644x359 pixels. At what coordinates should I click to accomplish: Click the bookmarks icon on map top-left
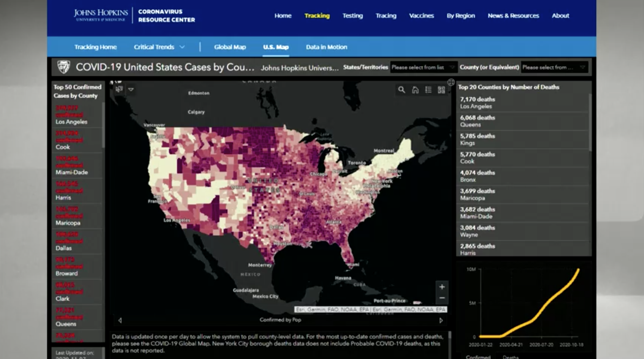pos(119,89)
